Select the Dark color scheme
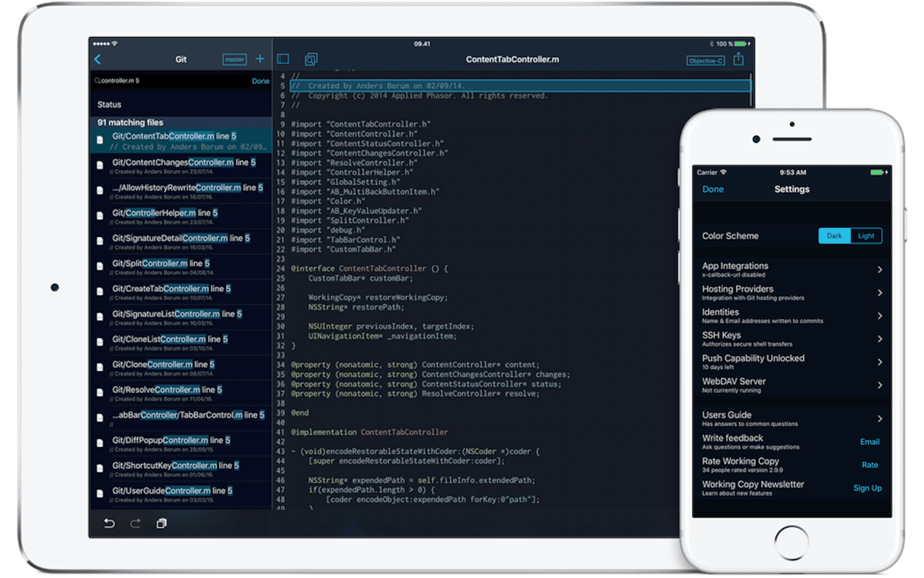This screenshot has height=578, width=924. coord(834,236)
